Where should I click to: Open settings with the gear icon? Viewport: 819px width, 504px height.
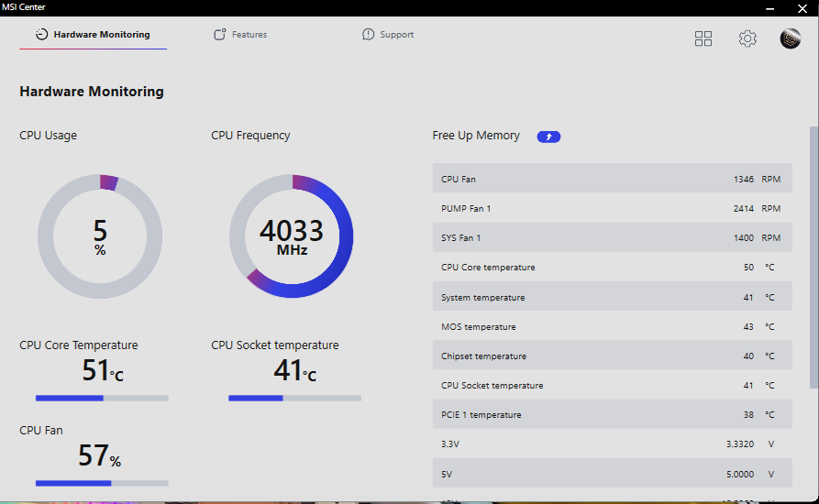(747, 38)
